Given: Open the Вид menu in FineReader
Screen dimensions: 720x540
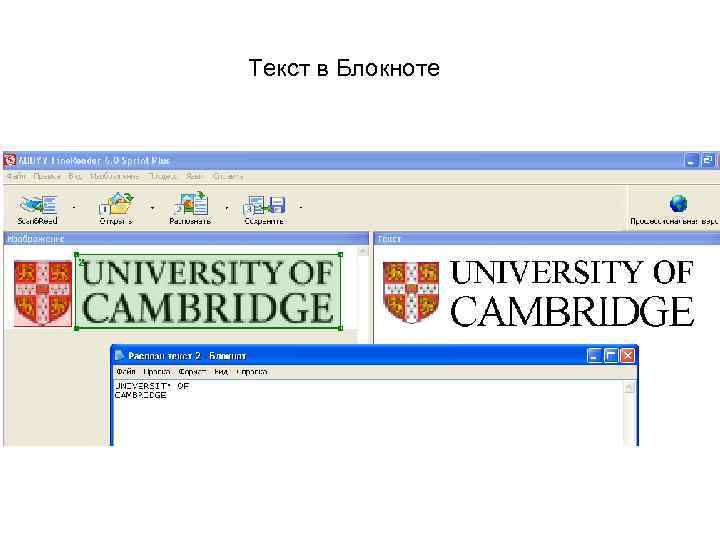Looking at the screenshot, I should (75, 176).
